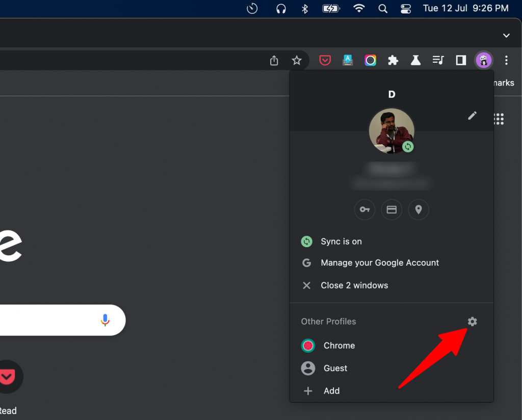Image resolution: width=522 pixels, height=420 pixels.
Task: Open profile settings via the gear
Action: click(472, 322)
